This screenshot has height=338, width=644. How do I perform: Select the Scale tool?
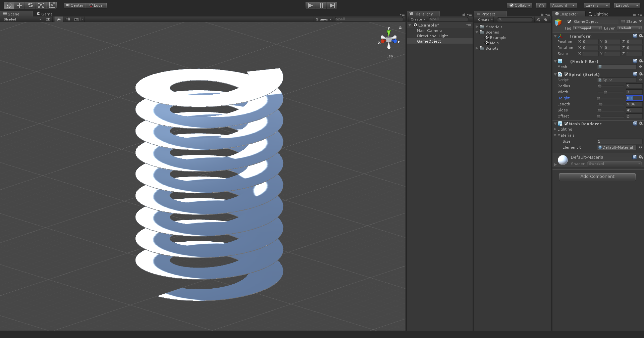point(41,5)
